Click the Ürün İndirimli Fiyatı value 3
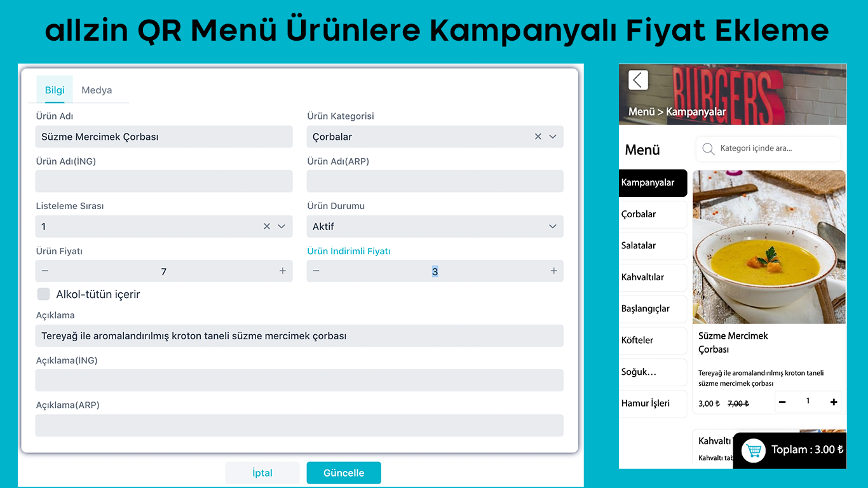The height and width of the screenshot is (488, 868). (x=435, y=271)
